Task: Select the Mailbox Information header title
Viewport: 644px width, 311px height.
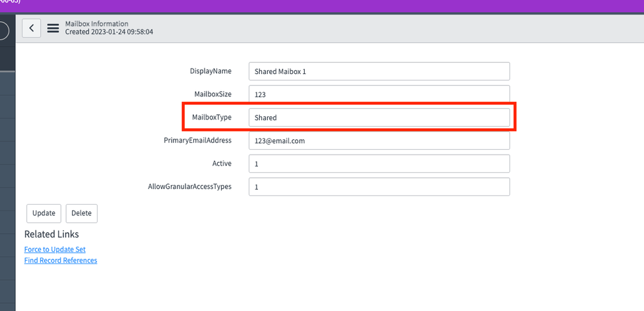Action: tap(96, 24)
